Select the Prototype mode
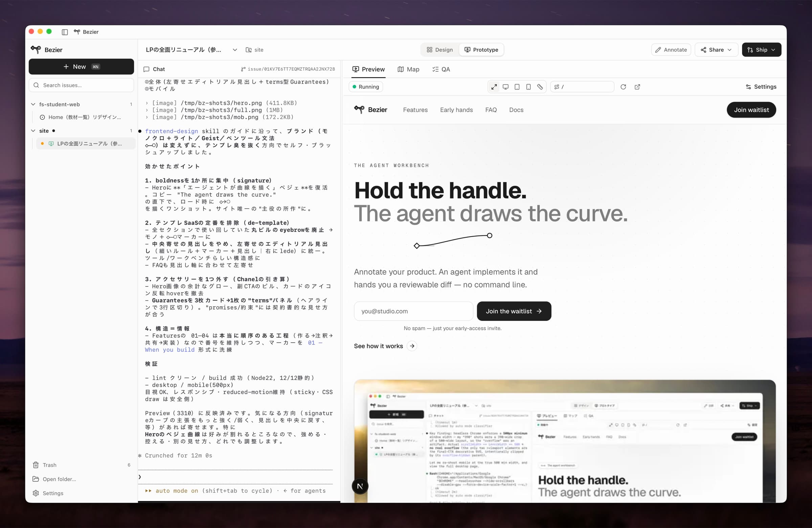Image resolution: width=812 pixels, height=528 pixels. (x=481, y=50)
